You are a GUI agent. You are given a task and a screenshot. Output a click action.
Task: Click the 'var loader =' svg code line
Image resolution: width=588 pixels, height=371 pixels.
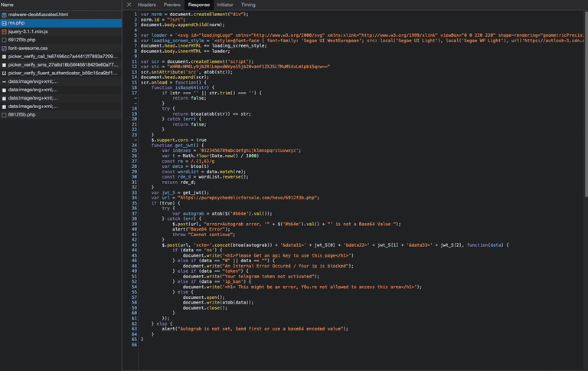362,35
